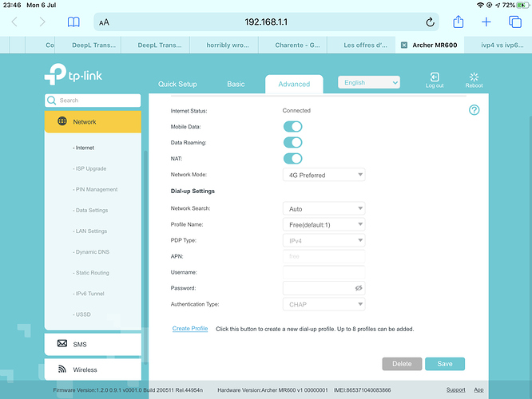Open the Internet submenu item
Image resolution: width=532 pixels, height=399 pixels.
(x=83, y=148)
